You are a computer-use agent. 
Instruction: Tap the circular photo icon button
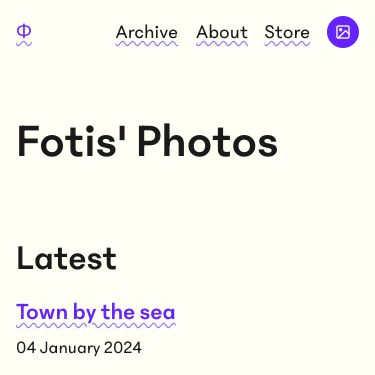343,32
